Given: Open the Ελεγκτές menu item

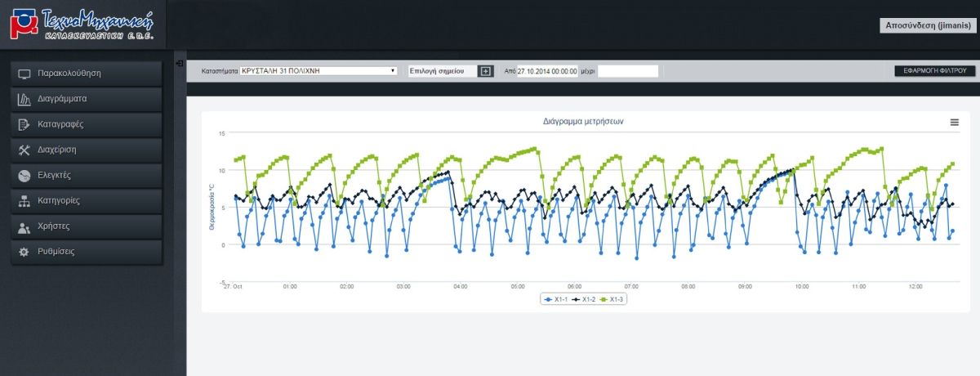Looking at the screenshot, I should pyautogui.click(x=85, y=175).
